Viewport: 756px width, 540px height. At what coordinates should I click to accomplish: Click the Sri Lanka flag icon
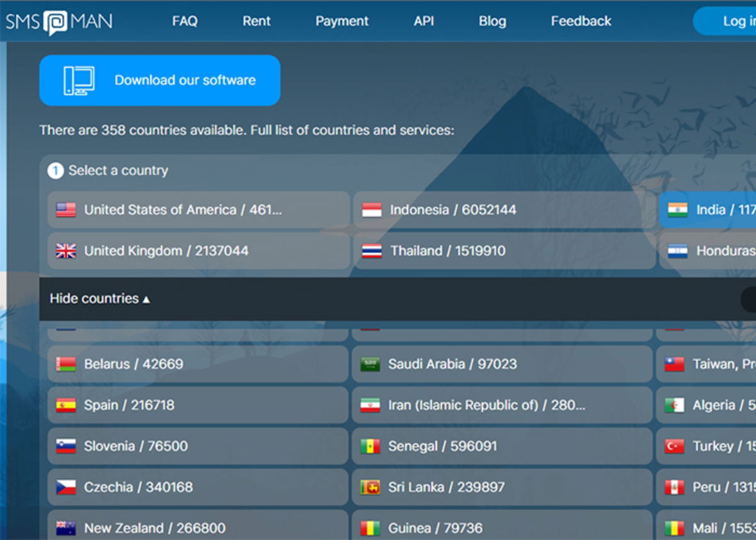click(x=370, y=487)
